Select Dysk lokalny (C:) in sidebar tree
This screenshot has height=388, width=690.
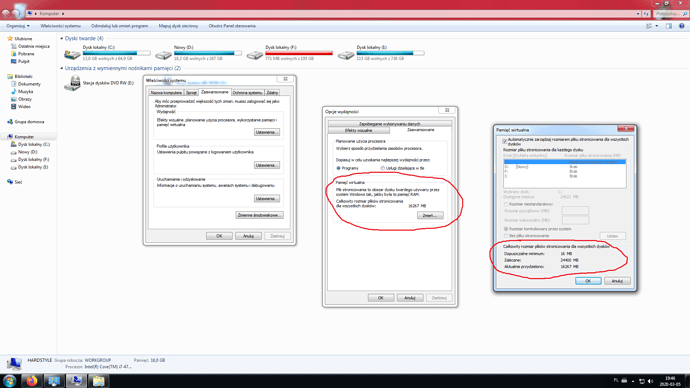(33, 144)
